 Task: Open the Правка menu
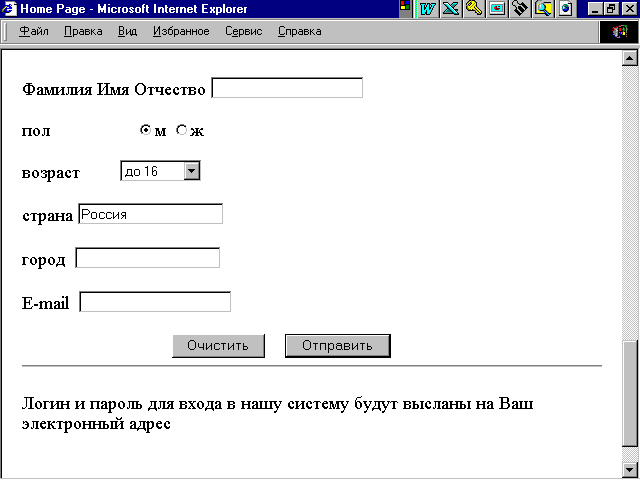[83, 31]
